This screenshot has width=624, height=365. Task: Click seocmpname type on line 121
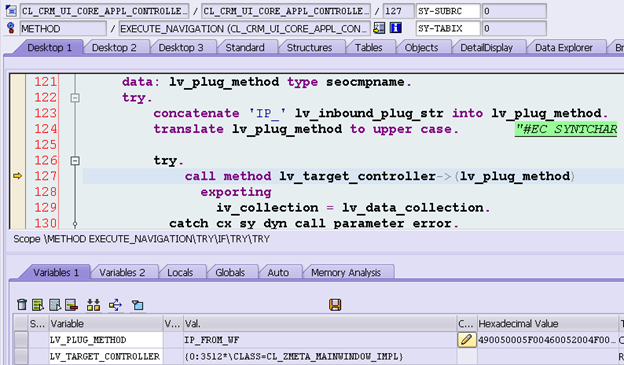(365, 82)
